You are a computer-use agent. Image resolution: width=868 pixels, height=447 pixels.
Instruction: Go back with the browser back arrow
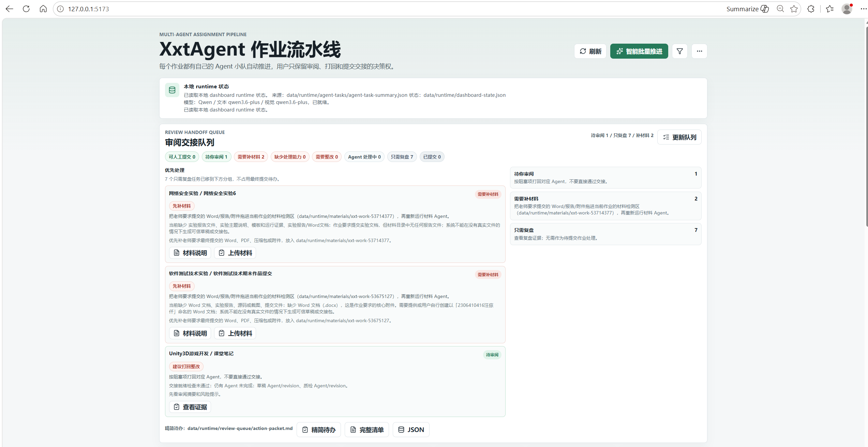pos(10,9)
